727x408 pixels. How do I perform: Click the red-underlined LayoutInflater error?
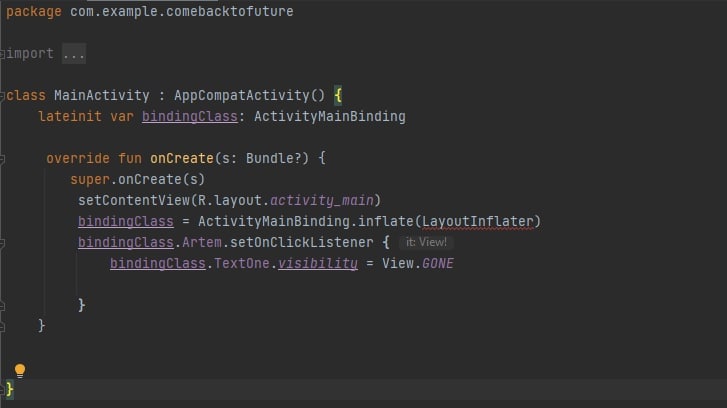point(478,221)
